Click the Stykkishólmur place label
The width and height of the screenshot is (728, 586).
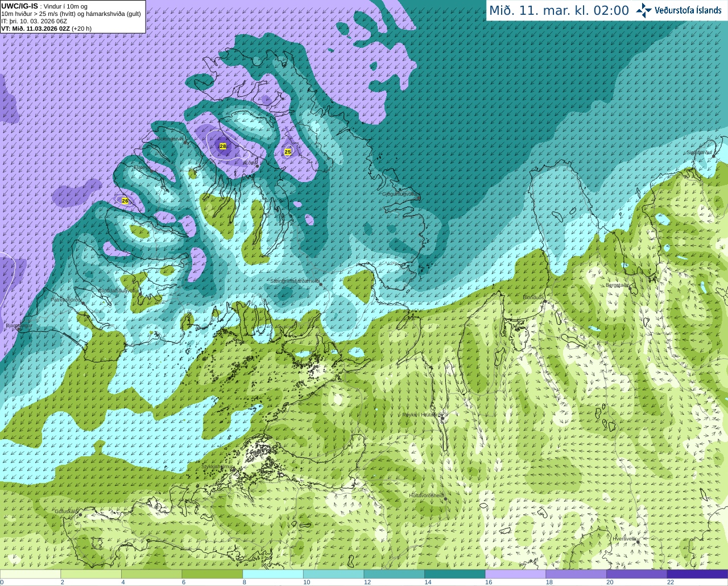pyautogui.click(x=218, y=467)
